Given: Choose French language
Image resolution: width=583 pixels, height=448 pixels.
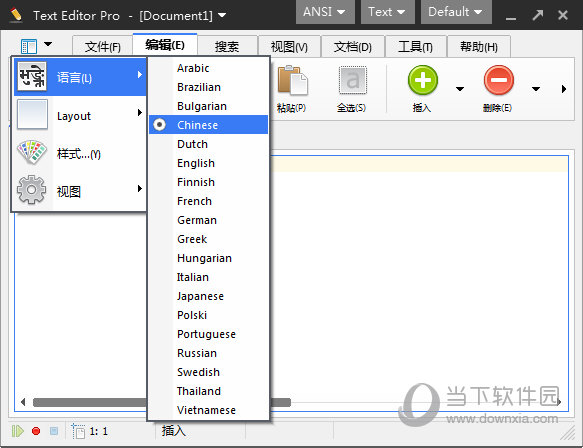Looking at the screenshot, I should coord(208,201).
